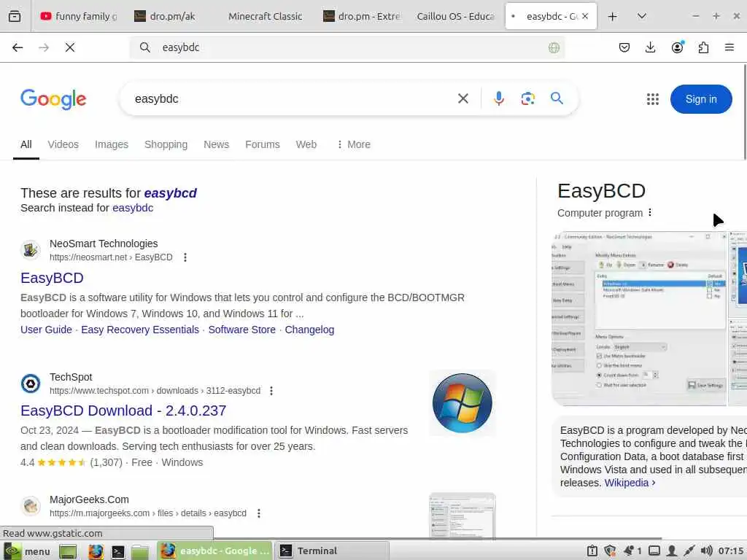Close the easybdc tab
The height and width of the screenshot is (560, 747).
click(x=585, y=16)
